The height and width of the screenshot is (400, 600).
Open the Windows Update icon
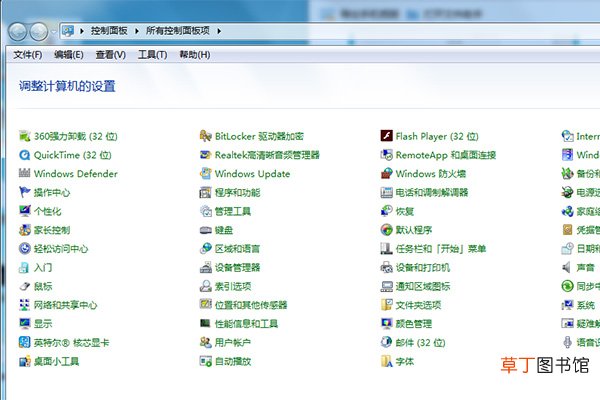pyautogui.click(x=205, y=173)
